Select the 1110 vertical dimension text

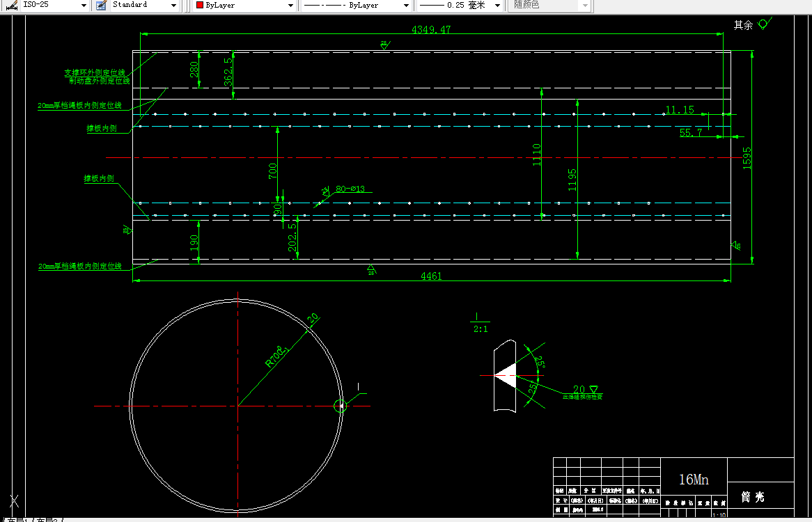(x=536, y=155)
